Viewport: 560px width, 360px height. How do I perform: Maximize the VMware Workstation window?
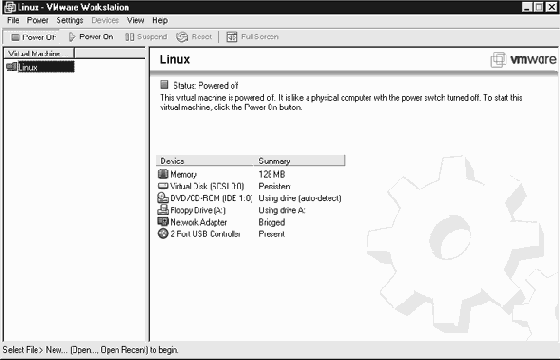539,7
